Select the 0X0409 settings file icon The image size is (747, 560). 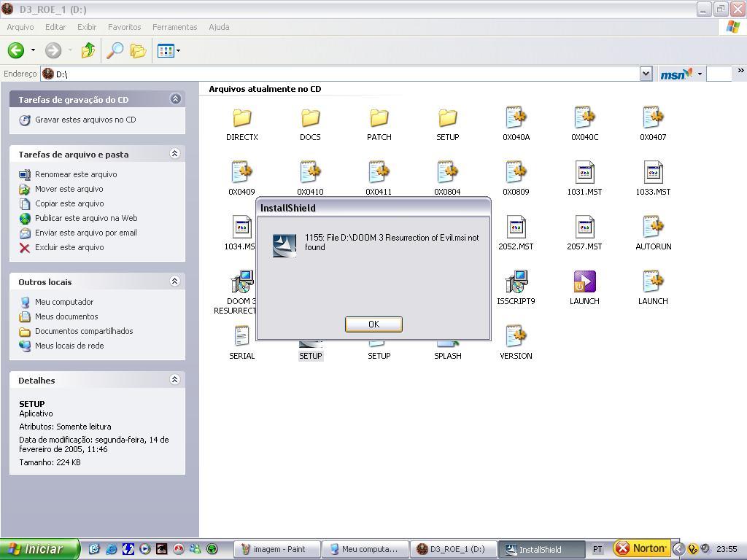click(242, 172)
